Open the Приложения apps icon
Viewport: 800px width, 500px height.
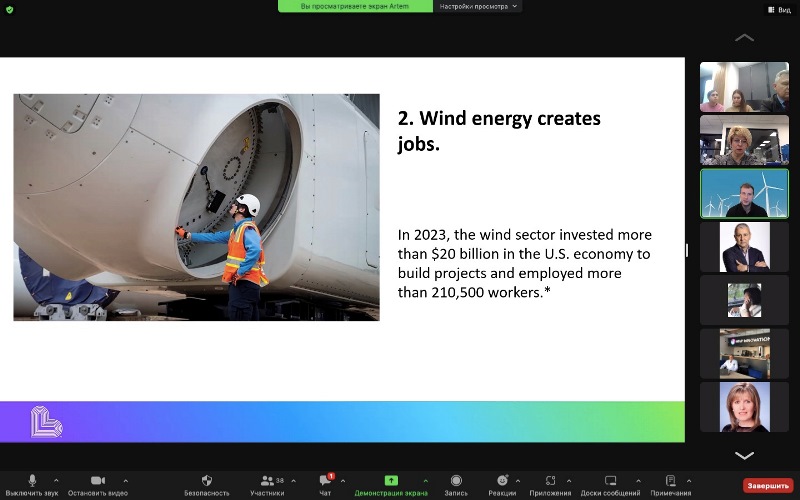point(550,481)
